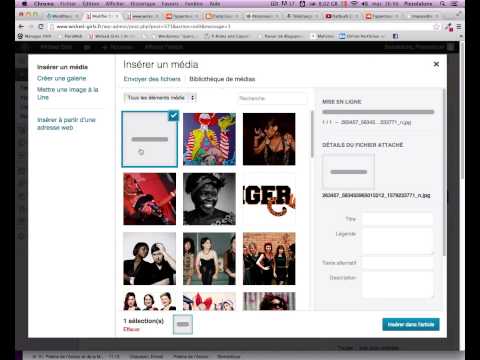Click the attachment preview thumbnail in details pane
The height and width of the screenshot is (360, 480).
tap(348, 172)
